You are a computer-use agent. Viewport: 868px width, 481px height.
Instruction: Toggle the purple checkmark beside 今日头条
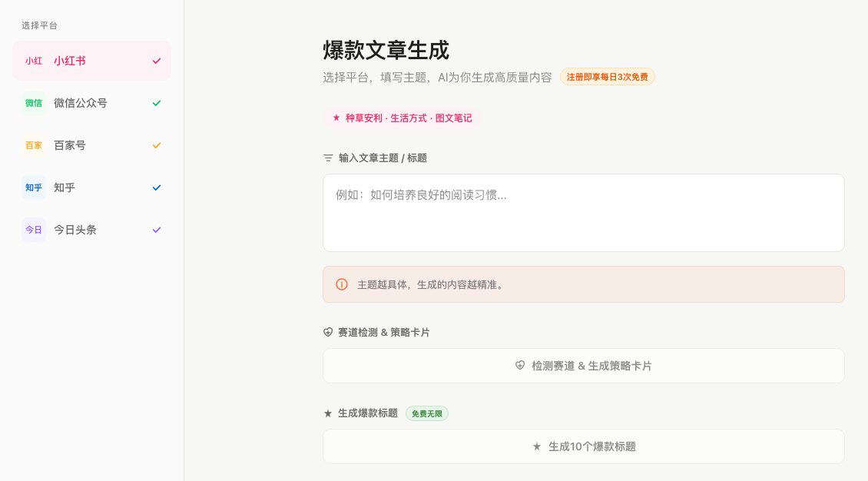157,230
